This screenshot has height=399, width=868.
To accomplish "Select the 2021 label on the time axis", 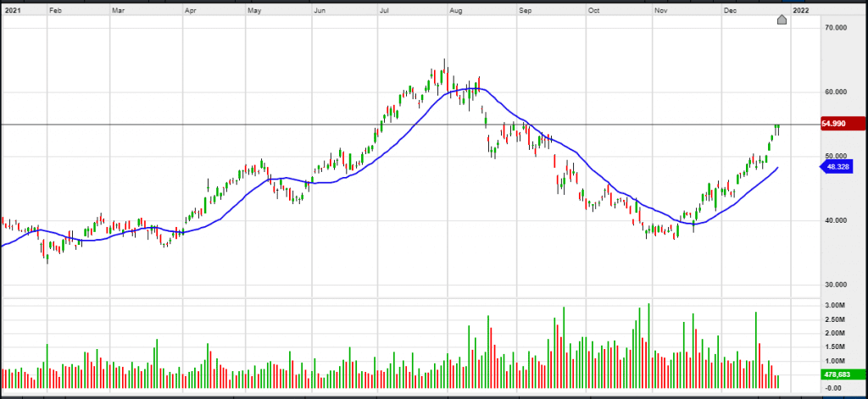I will pyautogui.click(x=14, y=12).
